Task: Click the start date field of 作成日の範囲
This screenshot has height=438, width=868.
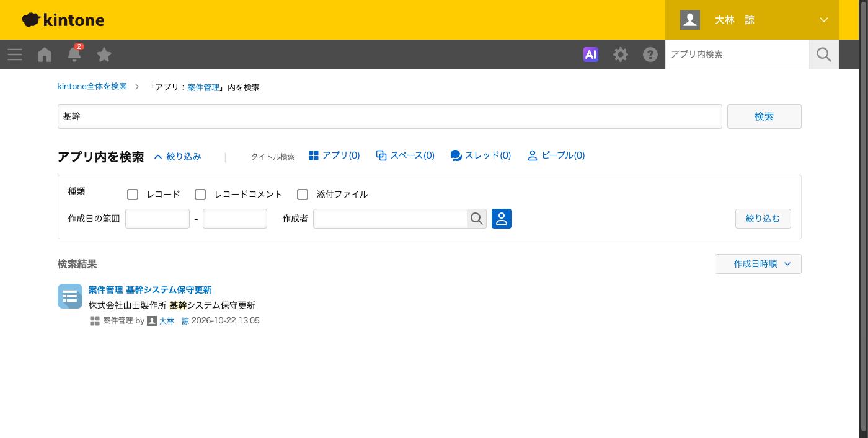Action: pos(157,219)
